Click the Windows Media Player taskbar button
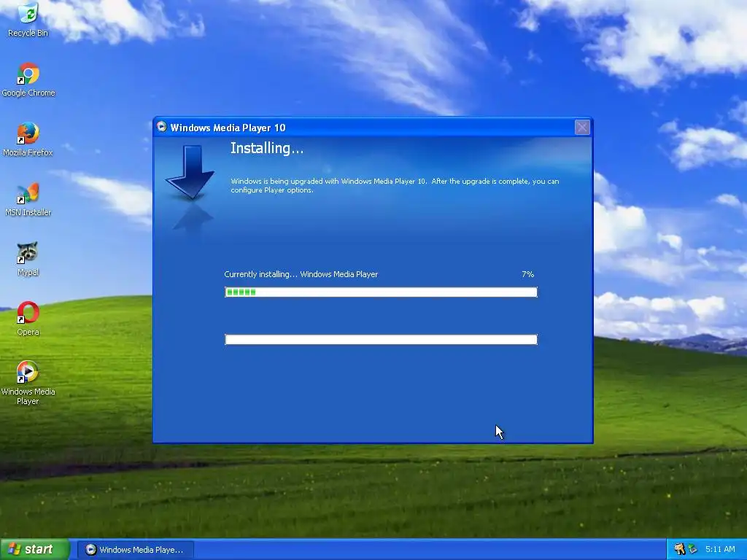The image size is (747, 560). tap(135, 550)
